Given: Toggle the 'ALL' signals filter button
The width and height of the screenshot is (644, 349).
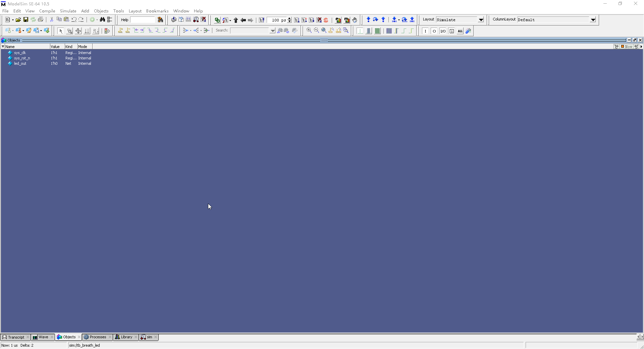Looking at the screenshot, I should pyautogui.click(x=460, y=31).
